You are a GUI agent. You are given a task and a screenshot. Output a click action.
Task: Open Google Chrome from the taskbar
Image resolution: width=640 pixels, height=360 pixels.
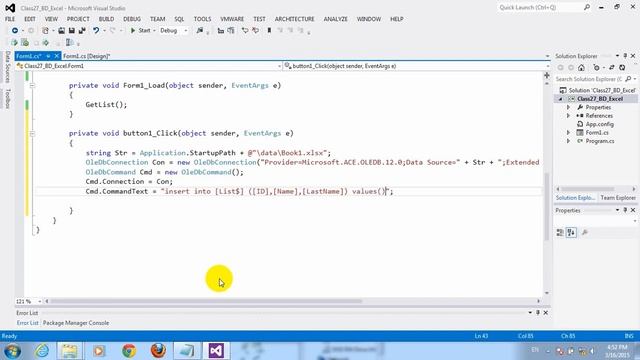click(129, 351)
